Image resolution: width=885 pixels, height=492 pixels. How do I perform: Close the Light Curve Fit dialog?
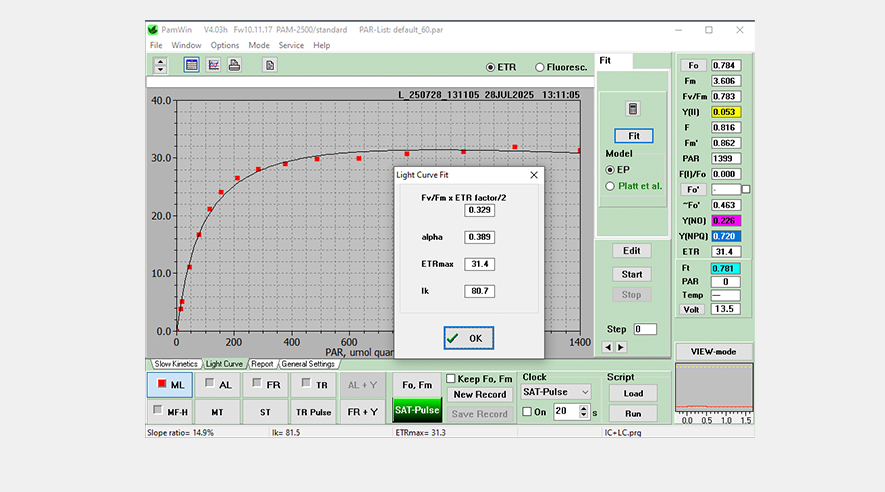(534, 175)
